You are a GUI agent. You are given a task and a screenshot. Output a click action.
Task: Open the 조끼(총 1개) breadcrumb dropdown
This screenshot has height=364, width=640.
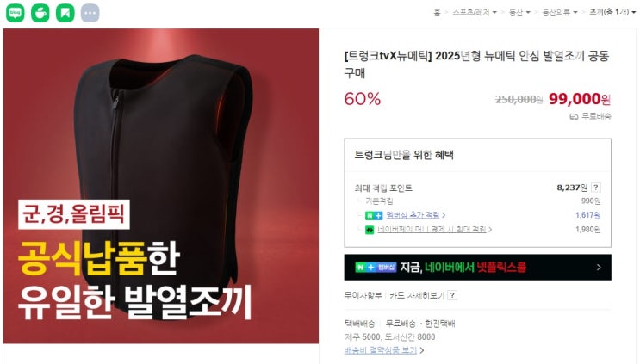[612, 12]
